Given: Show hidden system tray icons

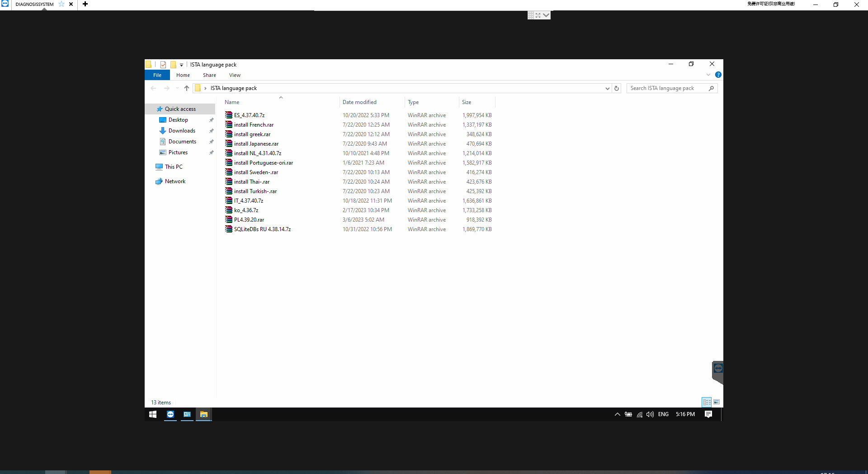Looking at the screenshot, I should coord(617,414).
